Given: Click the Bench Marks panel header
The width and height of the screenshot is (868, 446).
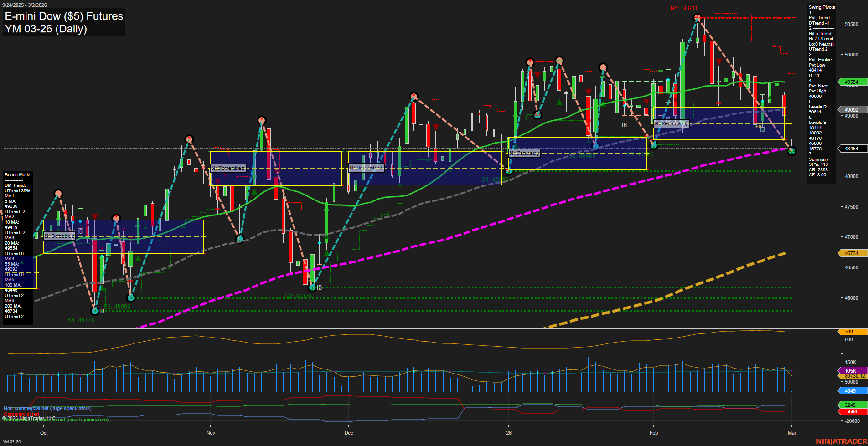Looking at the screenshot, I should tap(17, 174).
